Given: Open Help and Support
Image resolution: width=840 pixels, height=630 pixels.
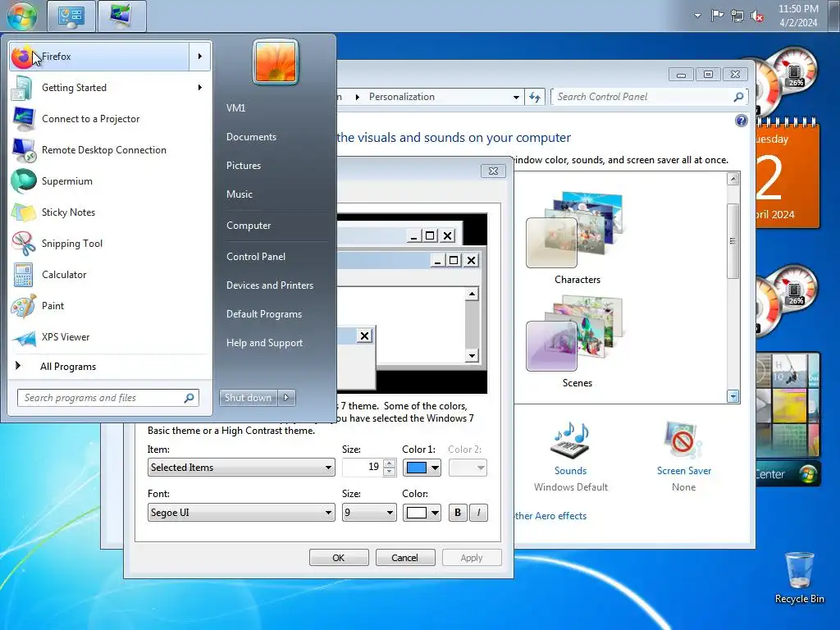Looking at the screenshot, I should [264, 343].
